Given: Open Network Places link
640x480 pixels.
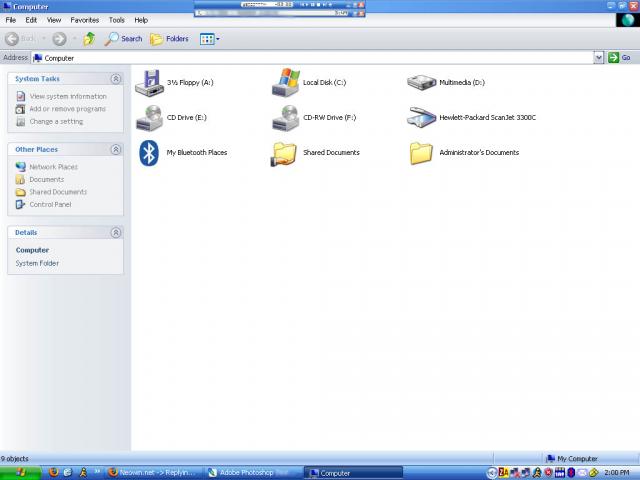Looking at the screenshot, I should tap(53, 167).
